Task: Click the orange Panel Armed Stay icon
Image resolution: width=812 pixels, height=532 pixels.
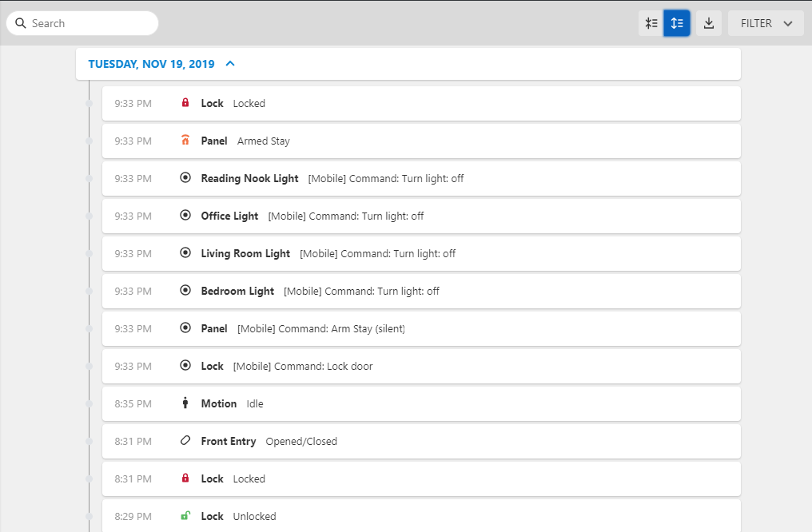Action: (185, 140)
